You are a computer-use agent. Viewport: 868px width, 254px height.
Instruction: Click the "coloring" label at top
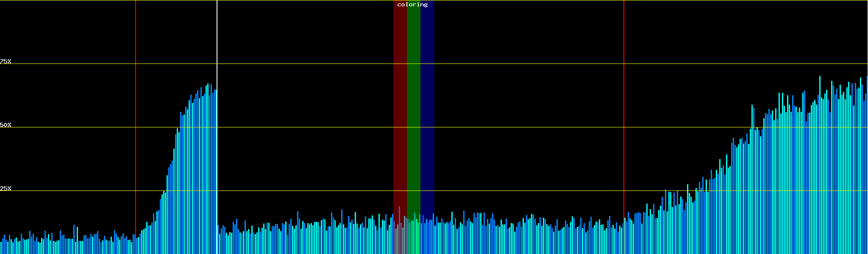[x=412, y=5]
